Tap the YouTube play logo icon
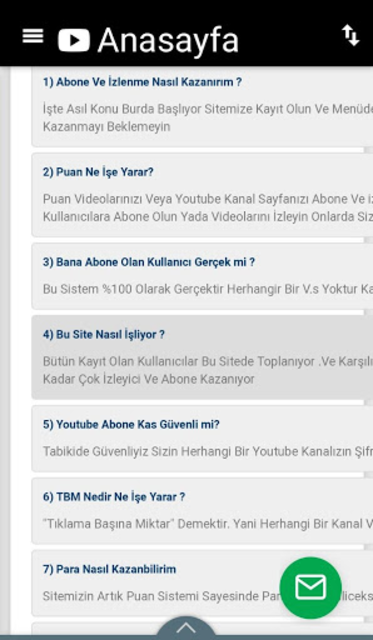Screen dimensions: 373x640 click(x=74, y=40)
